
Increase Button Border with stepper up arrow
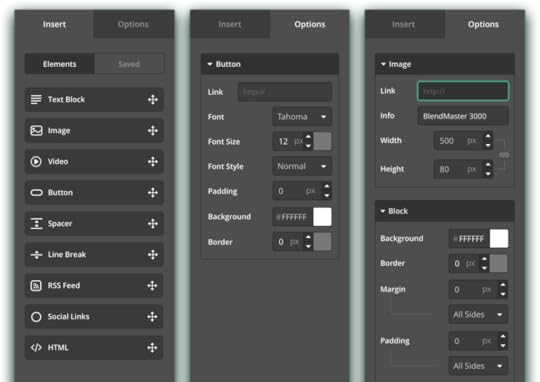[x=308, y=237]
